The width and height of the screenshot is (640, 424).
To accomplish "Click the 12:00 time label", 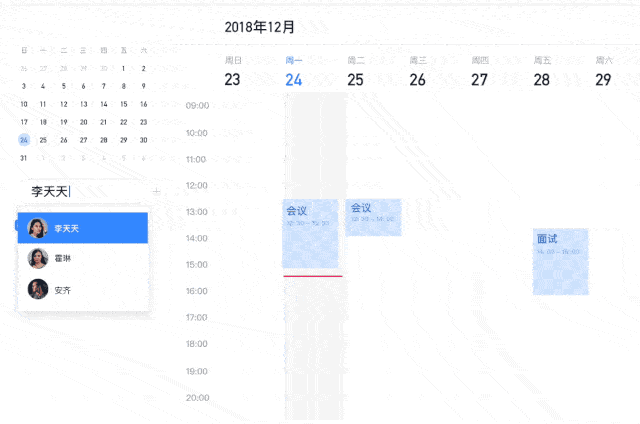I will click(197, 186).
